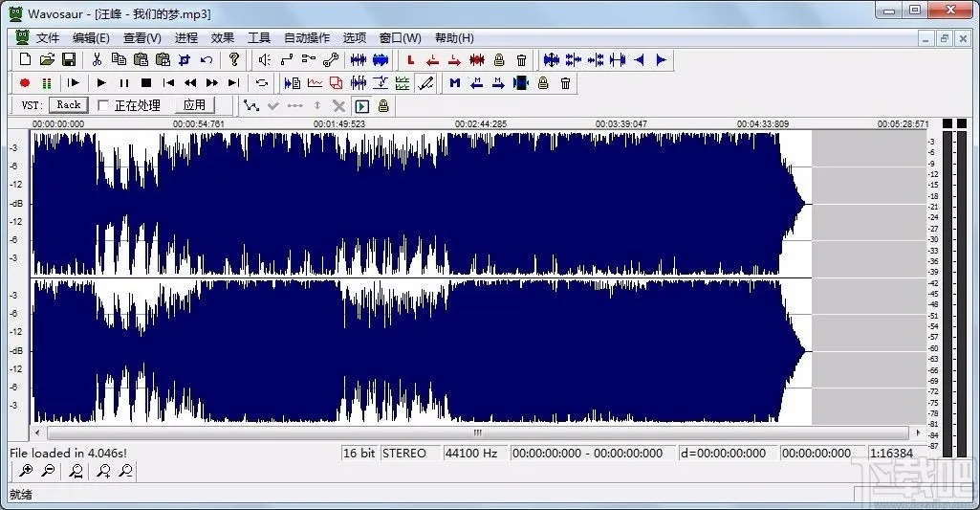
Task: Click the wrench settings icon
Action: point(331,60)
